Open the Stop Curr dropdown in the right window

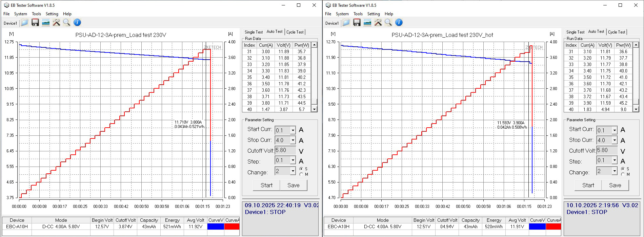615,140
